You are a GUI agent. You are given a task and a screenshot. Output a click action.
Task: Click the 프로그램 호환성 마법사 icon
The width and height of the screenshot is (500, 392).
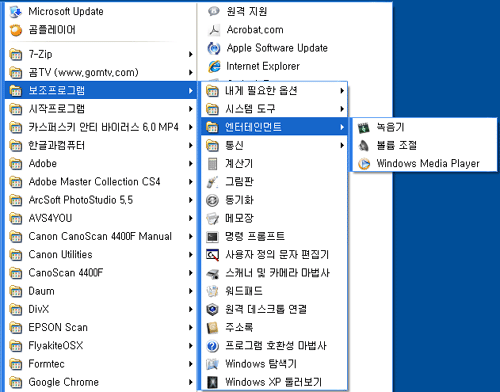(x=212, y=346)
